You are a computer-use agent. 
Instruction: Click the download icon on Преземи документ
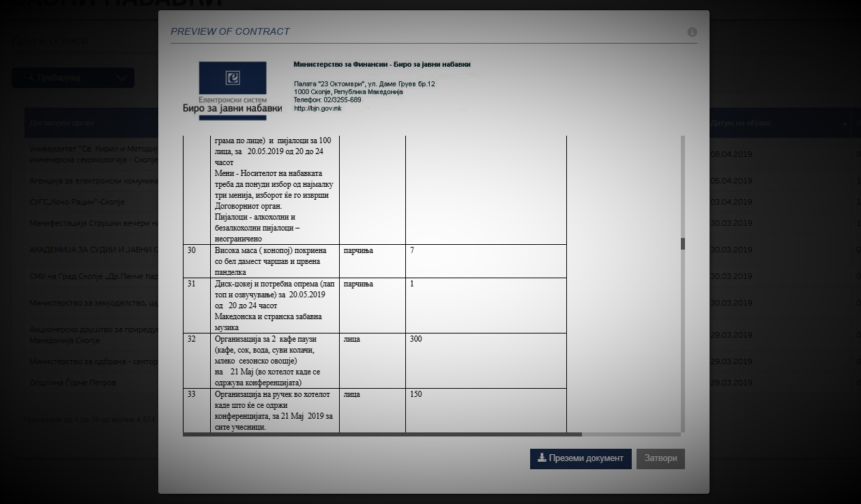point(542,458)
